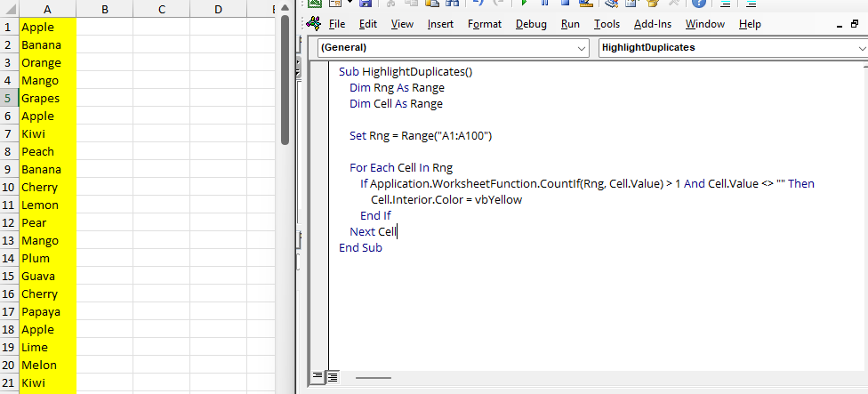This screenshot has height=394, width=868.
Task: Open the Help menu
Action: click(750, 24)
